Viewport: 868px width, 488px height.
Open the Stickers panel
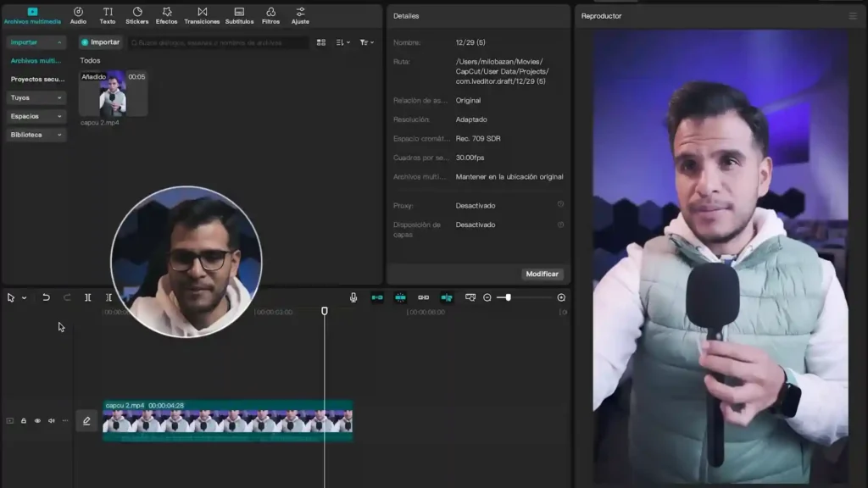click(137, 14)
